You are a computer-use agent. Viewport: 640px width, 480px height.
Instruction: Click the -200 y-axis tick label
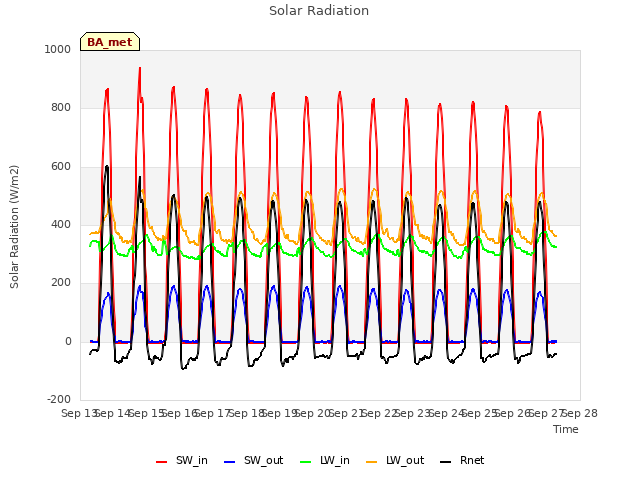click(x=59, y=399)
